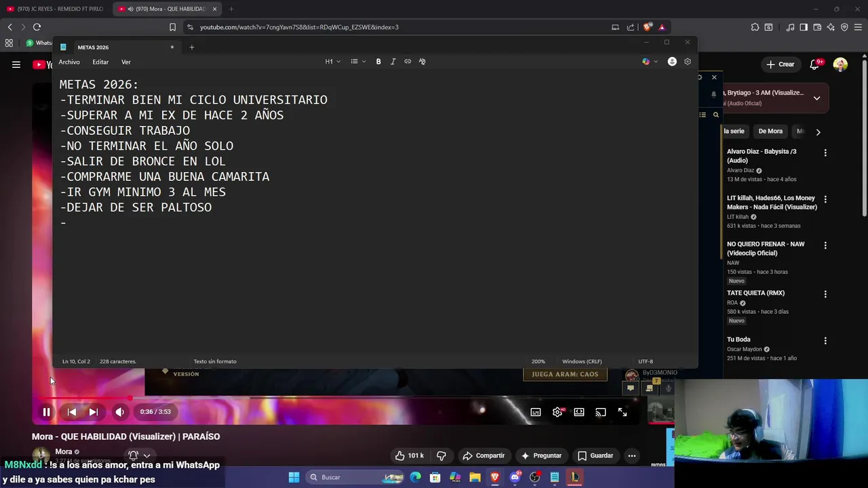Image resolution: width=868 pixels, height=488 pixels.
Task: Select the De Mora filter chip
Action: coord(770,131)
